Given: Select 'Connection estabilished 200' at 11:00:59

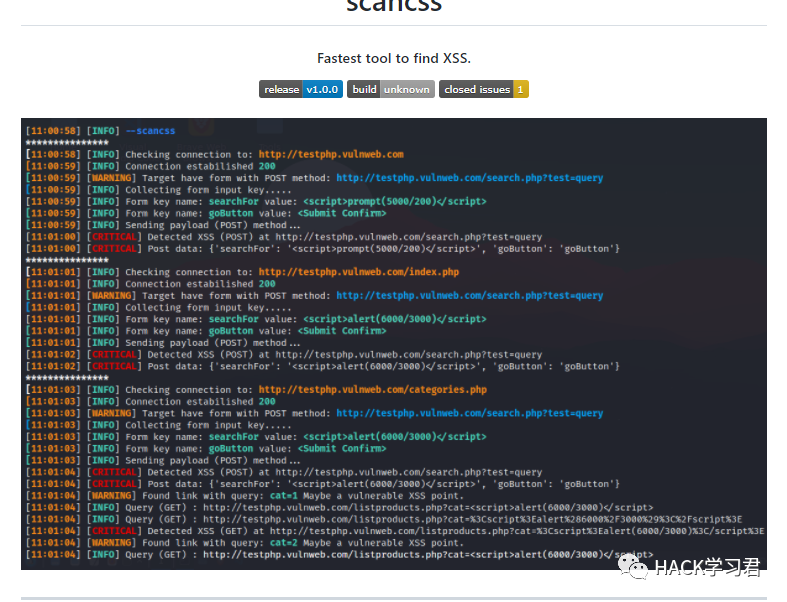Looking at the screenshot, I should (200, 166).
